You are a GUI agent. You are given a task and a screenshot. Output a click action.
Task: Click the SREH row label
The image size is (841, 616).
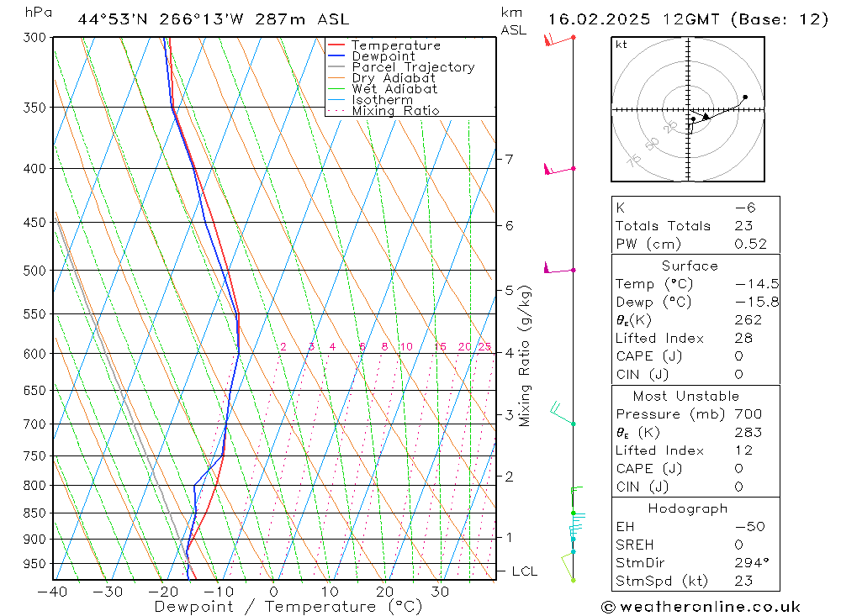pos(634,545)
